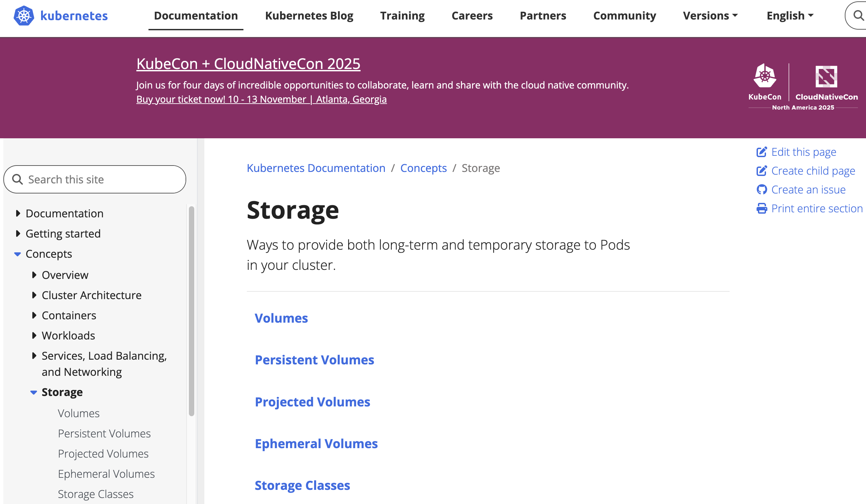Focus the Search this site field
Viewport: 866px width, 504px height.
[100, 180]
